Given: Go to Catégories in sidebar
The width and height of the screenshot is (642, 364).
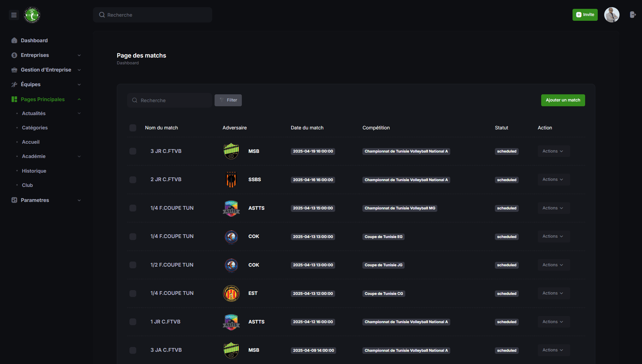Looking at the screenshot, I should 35,128.
